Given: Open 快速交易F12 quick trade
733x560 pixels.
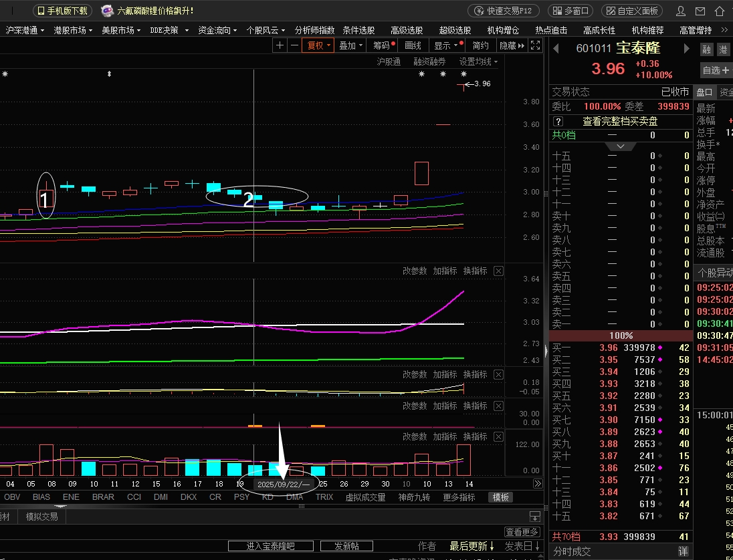Looking at the screenshot, I should tap(504, 11).
